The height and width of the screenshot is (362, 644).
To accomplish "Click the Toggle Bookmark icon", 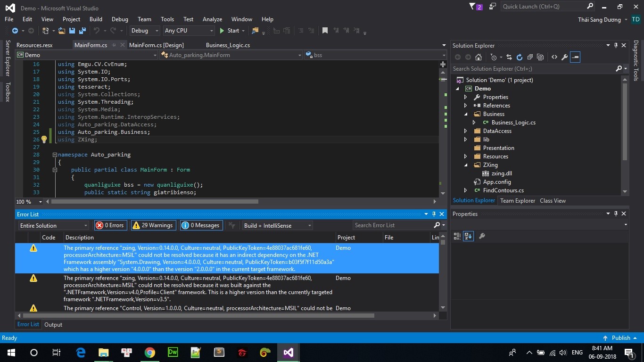I will click(325, 31).
